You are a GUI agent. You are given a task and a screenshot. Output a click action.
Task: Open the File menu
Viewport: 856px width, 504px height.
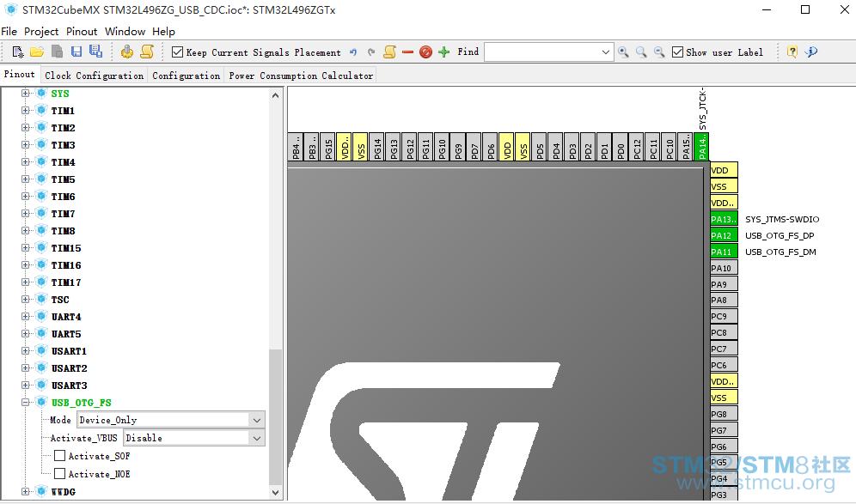9,32
